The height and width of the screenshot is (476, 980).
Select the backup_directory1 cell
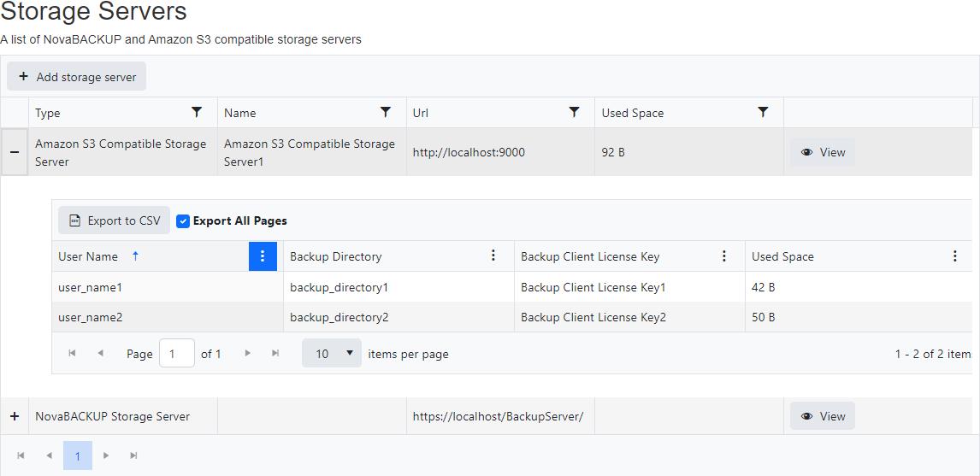(x=398, y=287)
